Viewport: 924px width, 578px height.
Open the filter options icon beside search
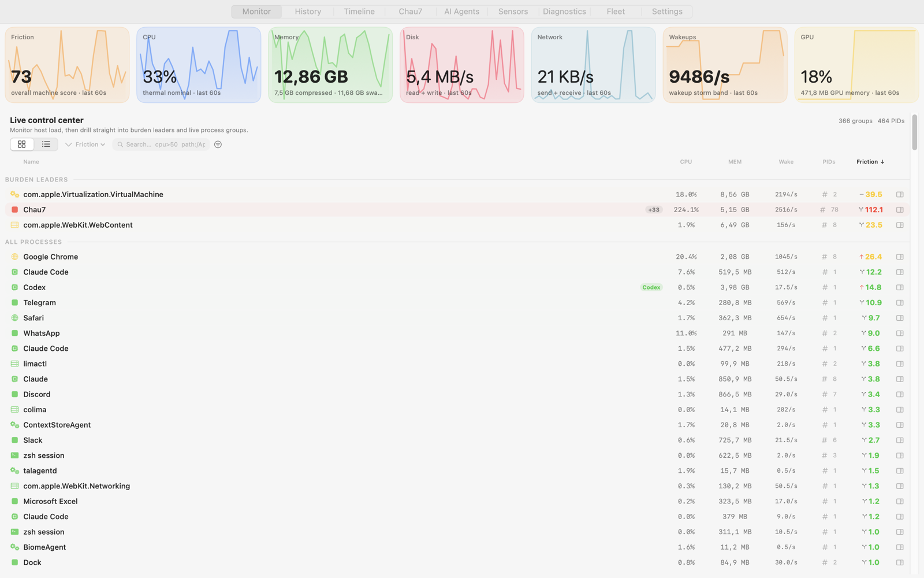(x=218, y=144)
